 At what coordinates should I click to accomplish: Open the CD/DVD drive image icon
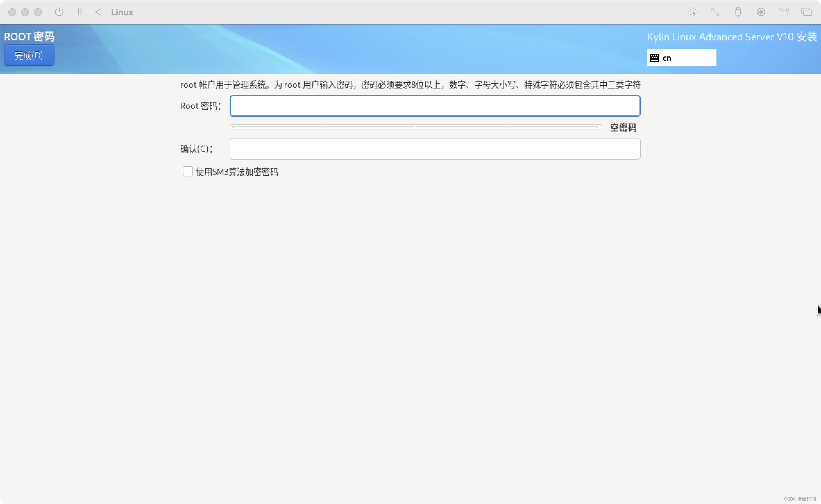tap(761, 12)
